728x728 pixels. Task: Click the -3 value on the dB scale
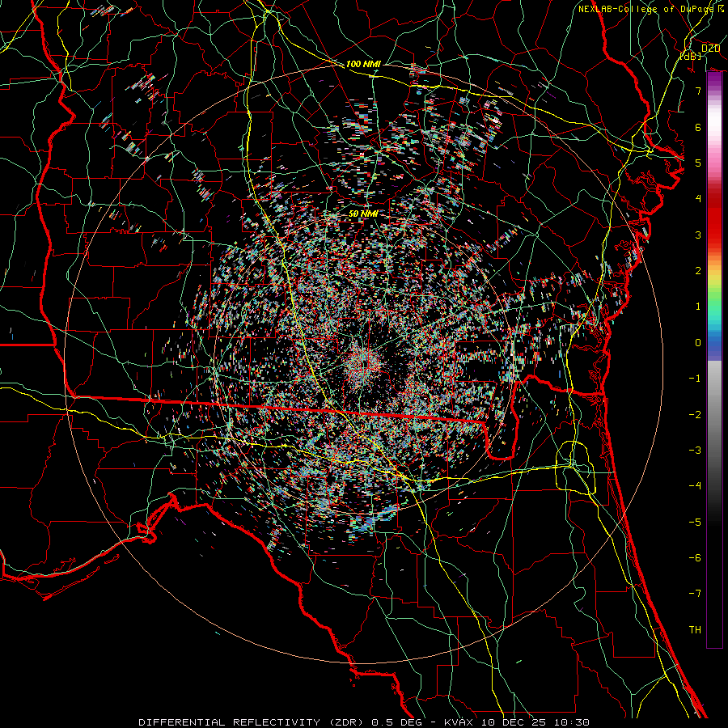695,451
